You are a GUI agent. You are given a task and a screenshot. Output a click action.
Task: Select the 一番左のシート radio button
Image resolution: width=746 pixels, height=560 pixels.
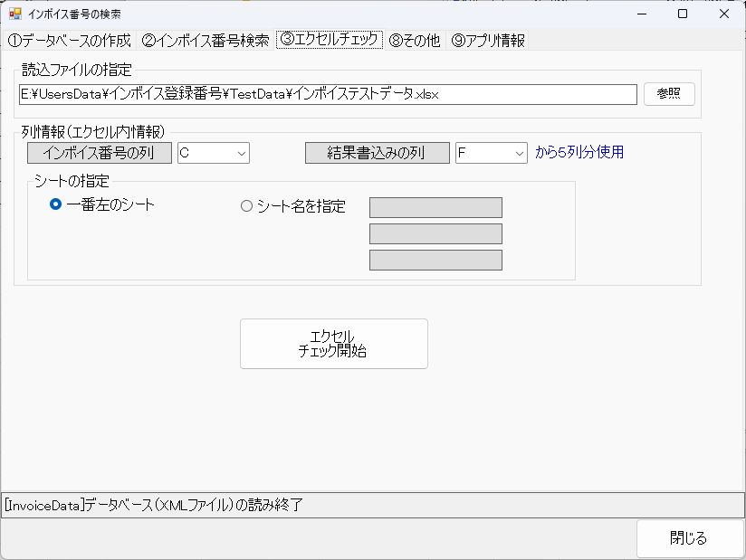point(101,204)
